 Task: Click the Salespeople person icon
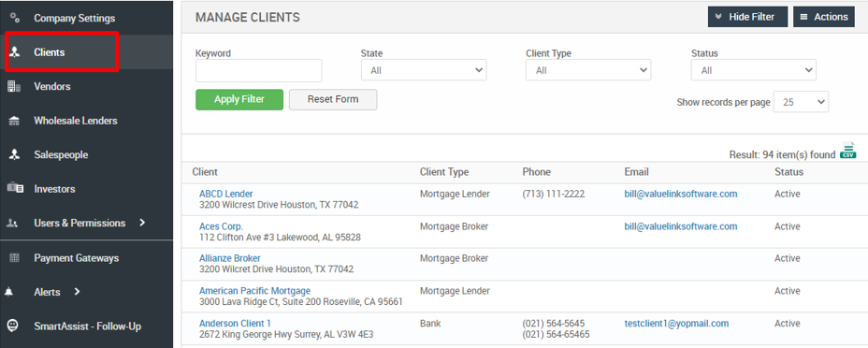[x=15, y=155]
